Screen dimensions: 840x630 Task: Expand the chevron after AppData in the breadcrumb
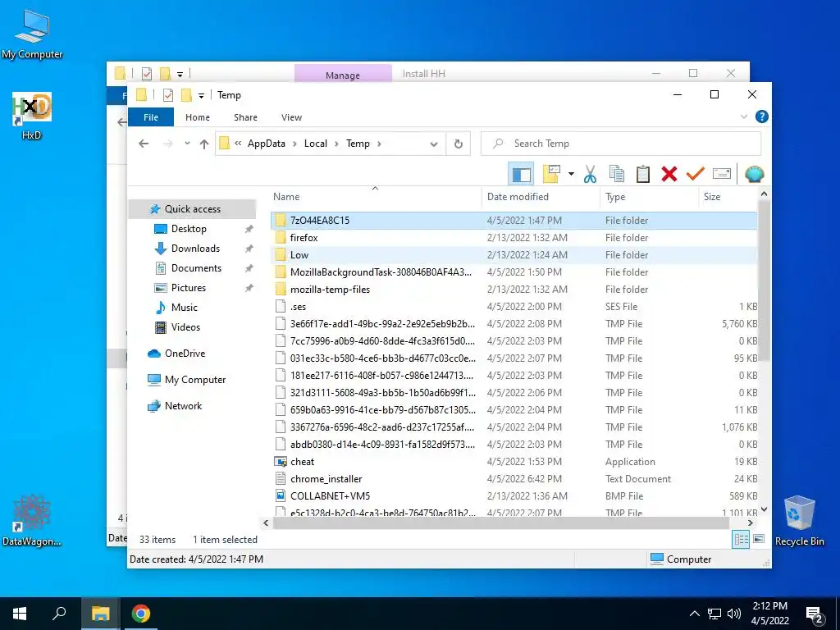(x=294, y=144)
